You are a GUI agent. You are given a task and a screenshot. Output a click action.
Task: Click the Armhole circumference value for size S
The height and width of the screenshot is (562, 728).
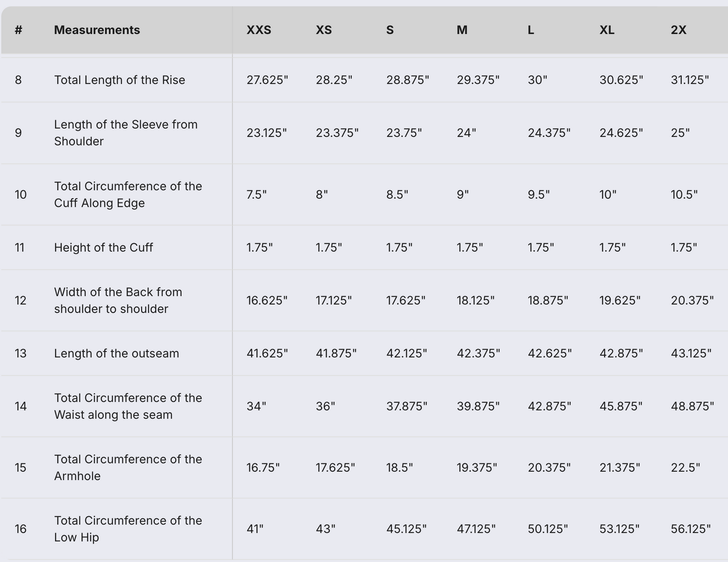coord(399,468)
